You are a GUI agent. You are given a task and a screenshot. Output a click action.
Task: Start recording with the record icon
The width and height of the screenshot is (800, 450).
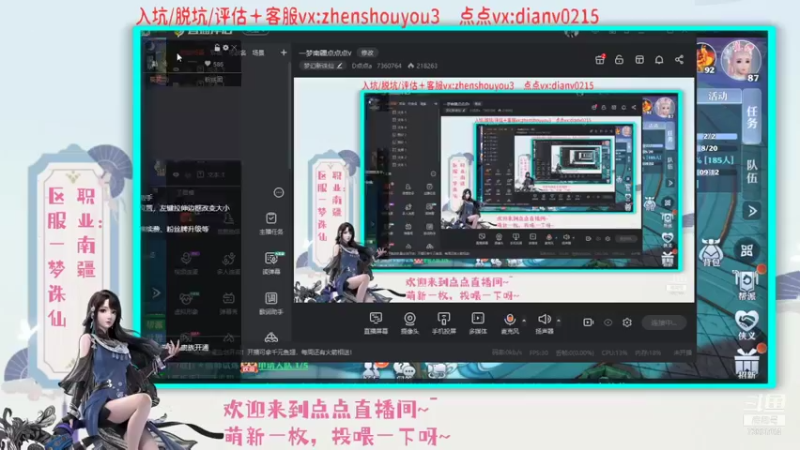[588, 322]
